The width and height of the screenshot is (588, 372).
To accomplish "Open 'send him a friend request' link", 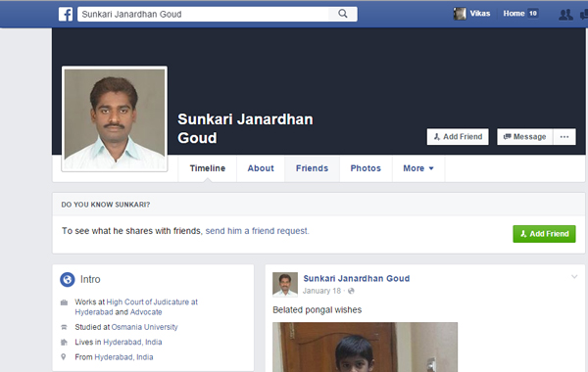I will pos(257,231).
